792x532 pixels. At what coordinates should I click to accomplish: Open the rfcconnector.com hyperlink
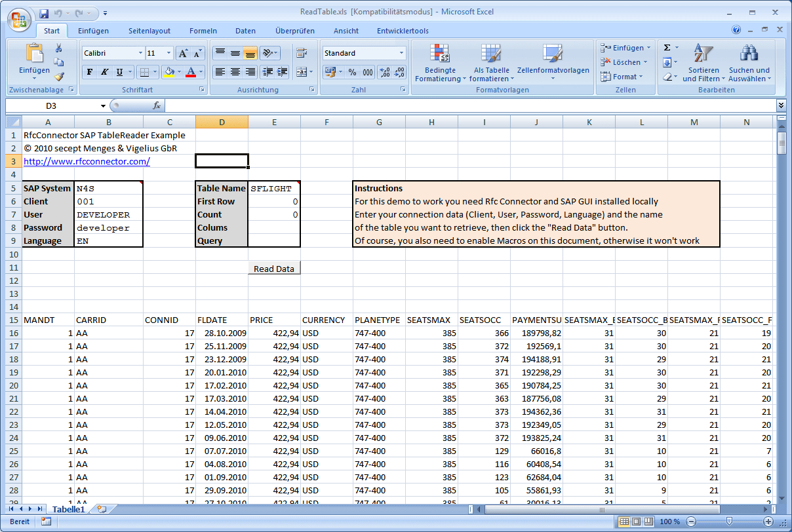point(87,161)
